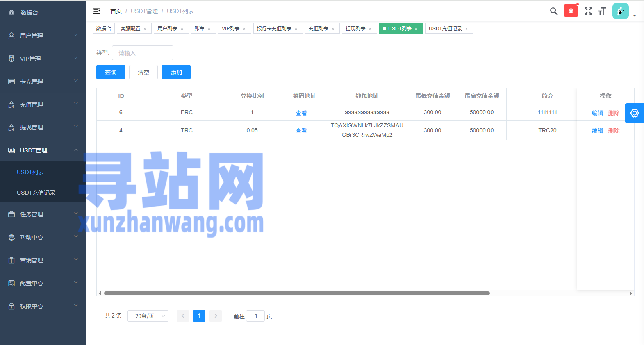Screen dimensions: 644x345
Task: Focus the 类型 filter input field
Action: point(142,53)
